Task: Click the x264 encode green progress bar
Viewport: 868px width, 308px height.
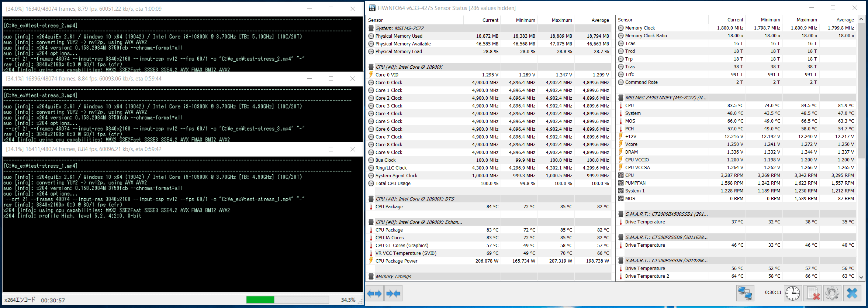Action: point(288,300)
